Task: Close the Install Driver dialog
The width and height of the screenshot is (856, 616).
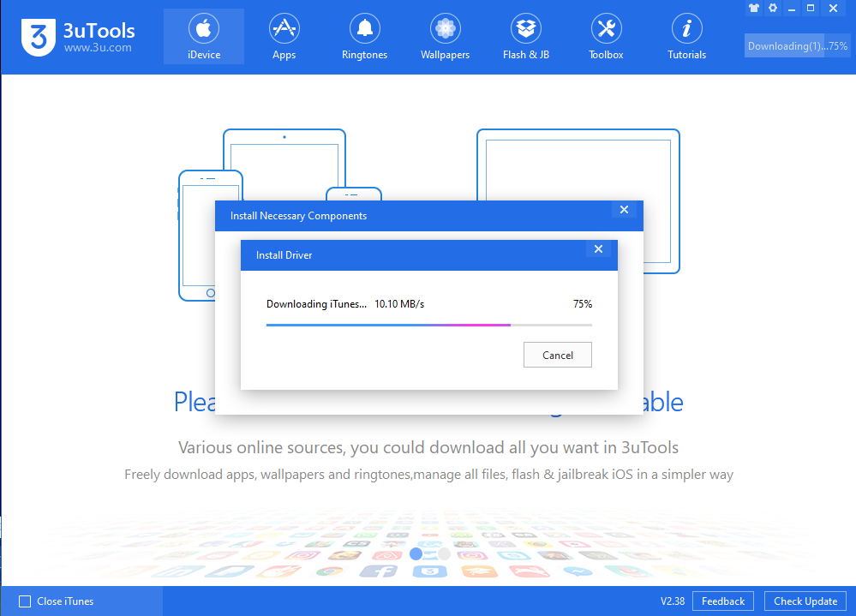Action: (598, 248)
